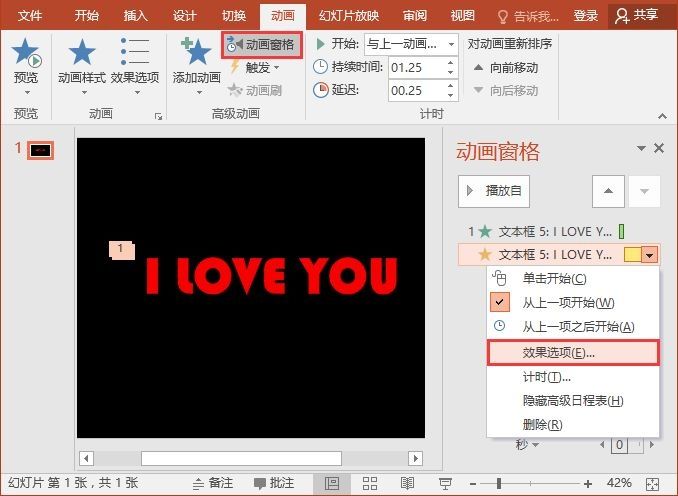This screenshot has width=678, height=496.
Task: Choose Start On Click (单击开始)
Action: click(573, 278)
